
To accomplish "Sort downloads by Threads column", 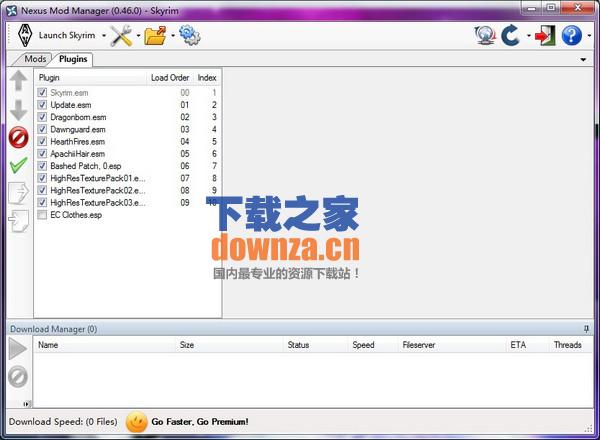I will 570,345.
